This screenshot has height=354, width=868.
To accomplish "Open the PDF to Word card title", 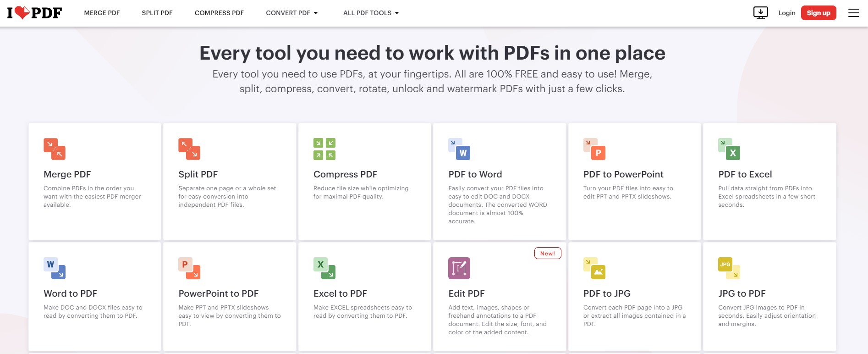I will tap(475, 174).
